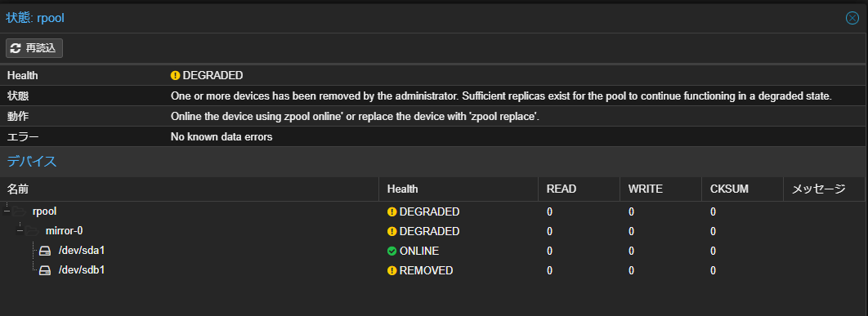Viewport: 868px width, 316px height.
Task: Collapse the mirror-0 tree node
Action: pyautogui.click(x=20, y=231)
